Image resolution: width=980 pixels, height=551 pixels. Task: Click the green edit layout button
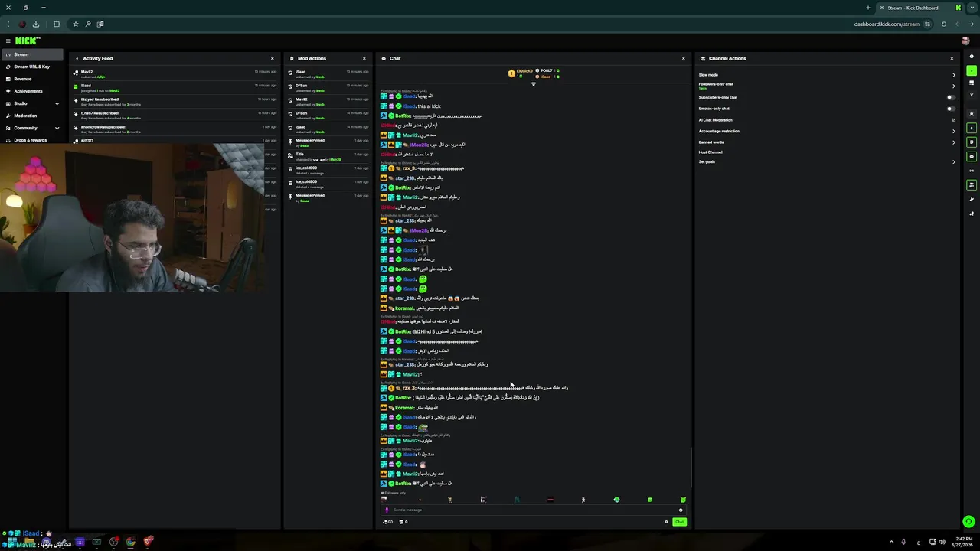tap(972, 70)
